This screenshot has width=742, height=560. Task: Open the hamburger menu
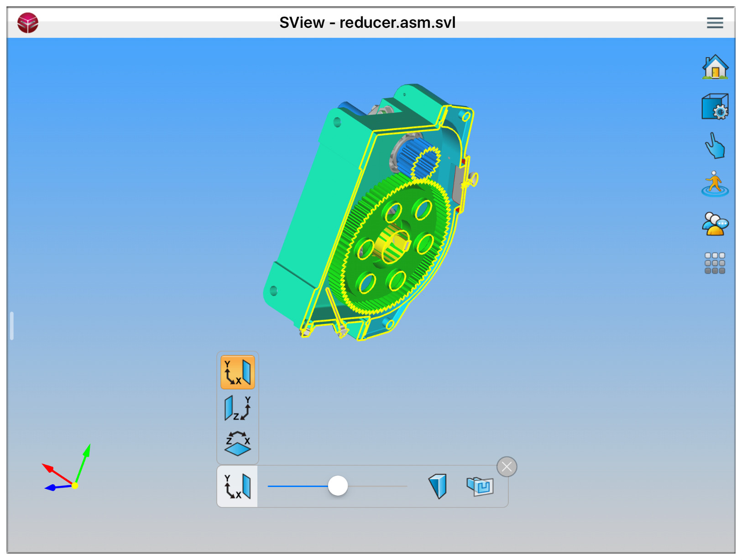coord(715,23)
